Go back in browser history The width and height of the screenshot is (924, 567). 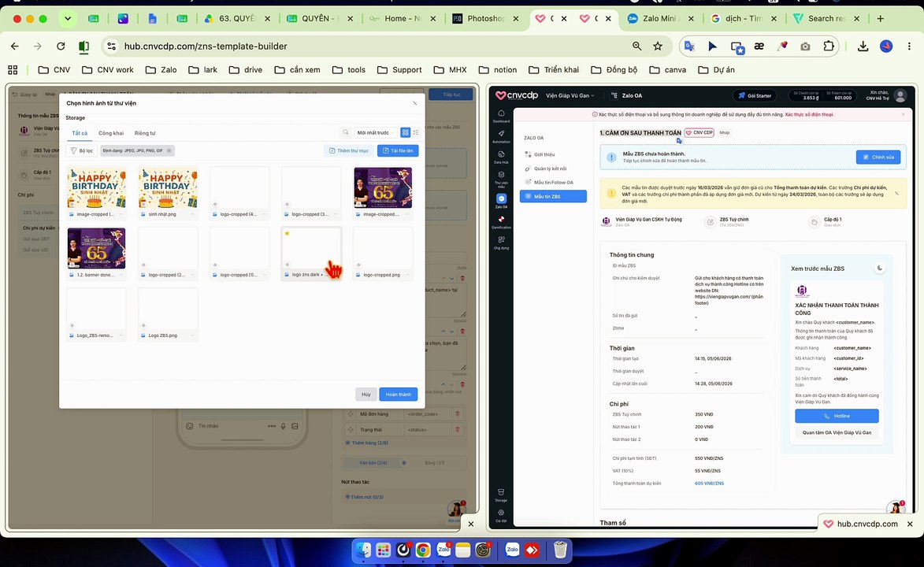point(15,46)
